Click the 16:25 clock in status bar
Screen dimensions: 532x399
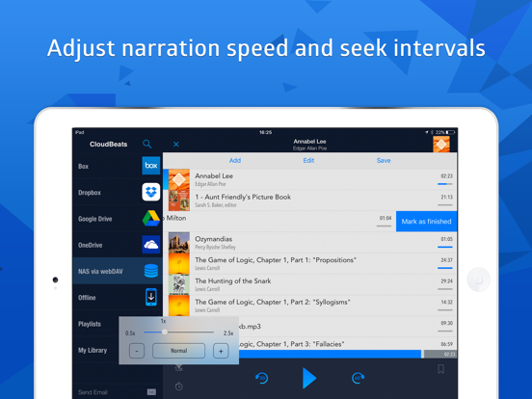click(265, 132)
